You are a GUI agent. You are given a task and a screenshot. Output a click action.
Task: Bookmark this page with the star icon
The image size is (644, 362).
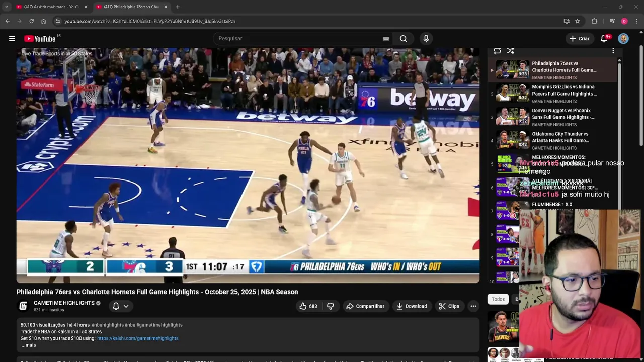(578, 21)
